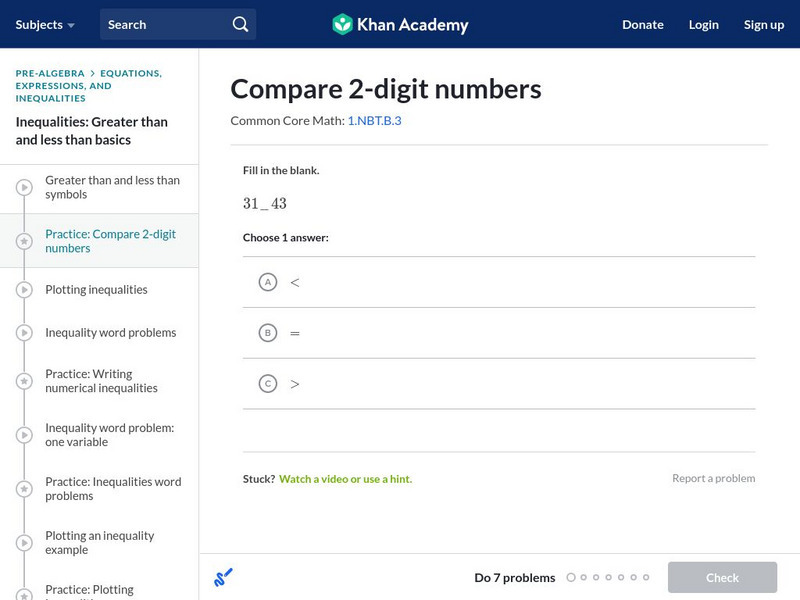800x600 pixels.
Task: Select answer choice A, less than
Action: 268,282
